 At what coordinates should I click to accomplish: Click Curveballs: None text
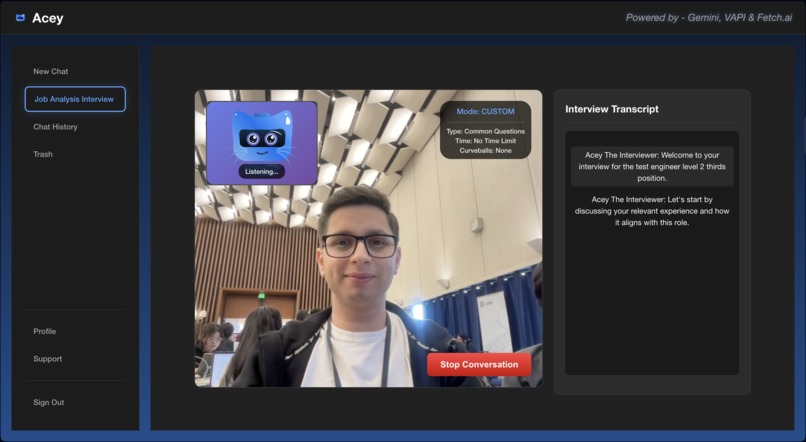pyautogui.click(x=485, y=151)
